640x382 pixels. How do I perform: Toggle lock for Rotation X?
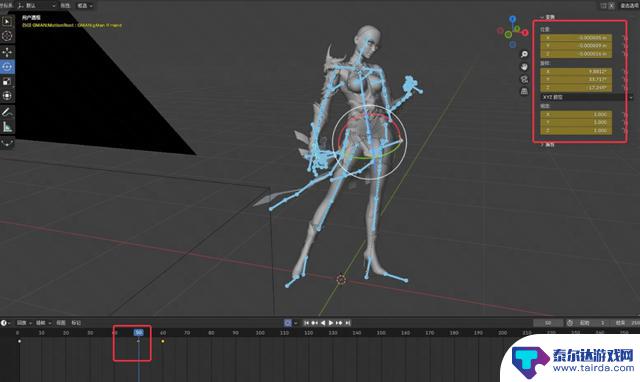coord(624,71)
